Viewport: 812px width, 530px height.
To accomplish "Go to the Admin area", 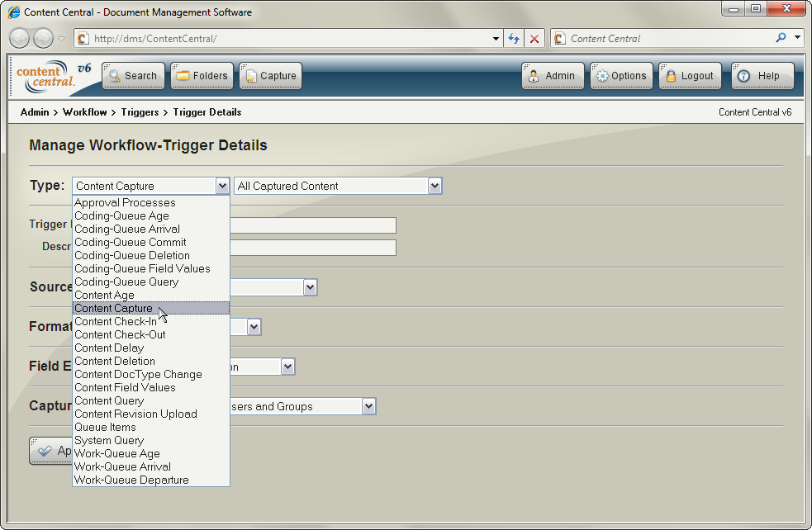I will (553, 76).
